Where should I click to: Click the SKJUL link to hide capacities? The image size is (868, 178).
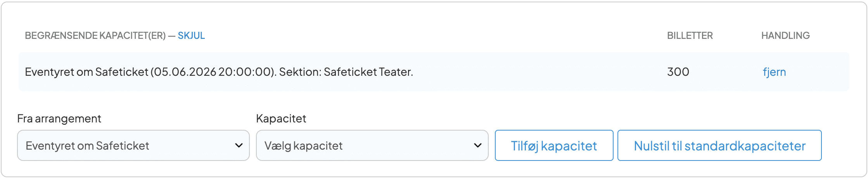(191, 36)
